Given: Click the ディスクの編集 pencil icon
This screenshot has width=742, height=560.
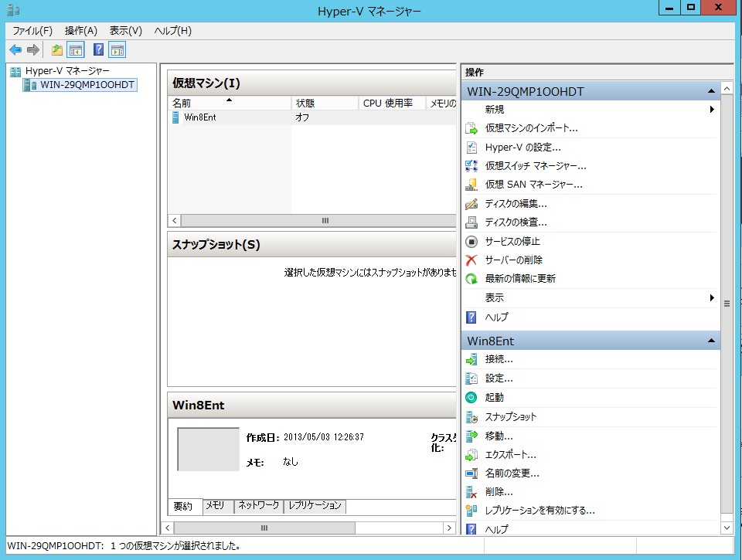Looking at the screenshot, I should click(471, 204).
